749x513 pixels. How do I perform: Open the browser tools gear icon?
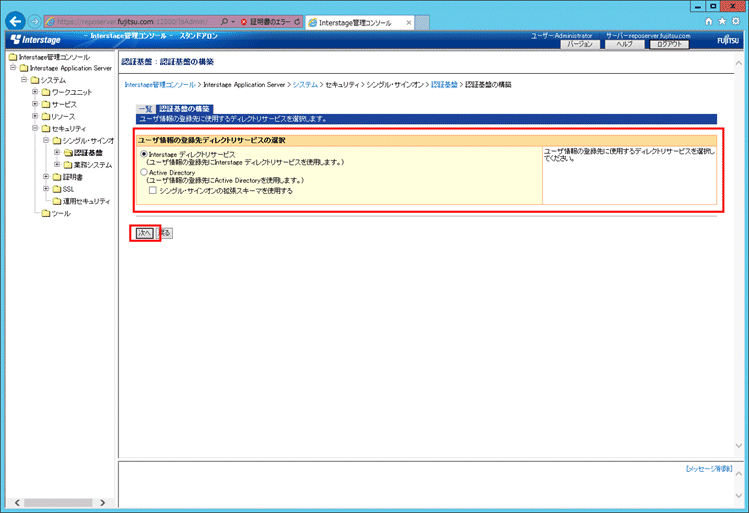736,21
